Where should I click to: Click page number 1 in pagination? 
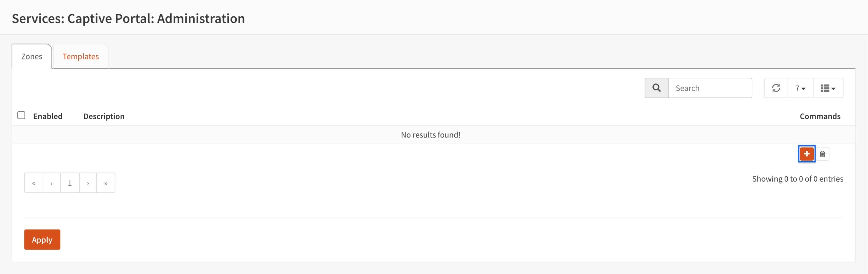[70, 183]
